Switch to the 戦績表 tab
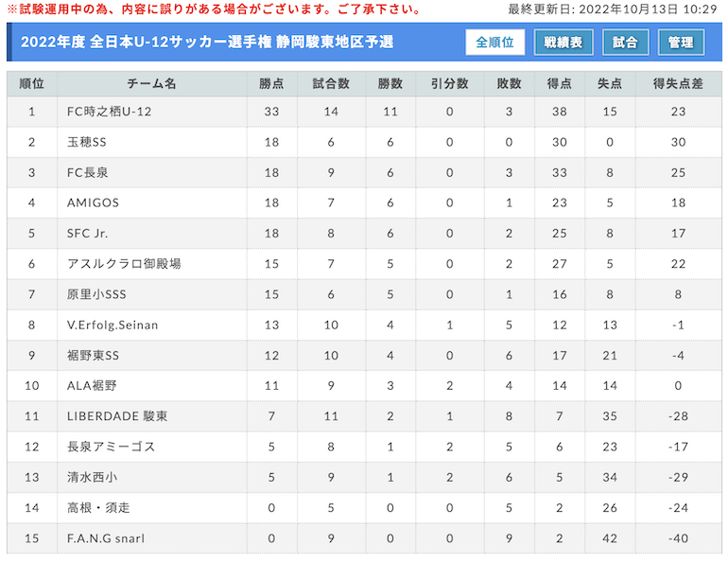 point(563,43)
